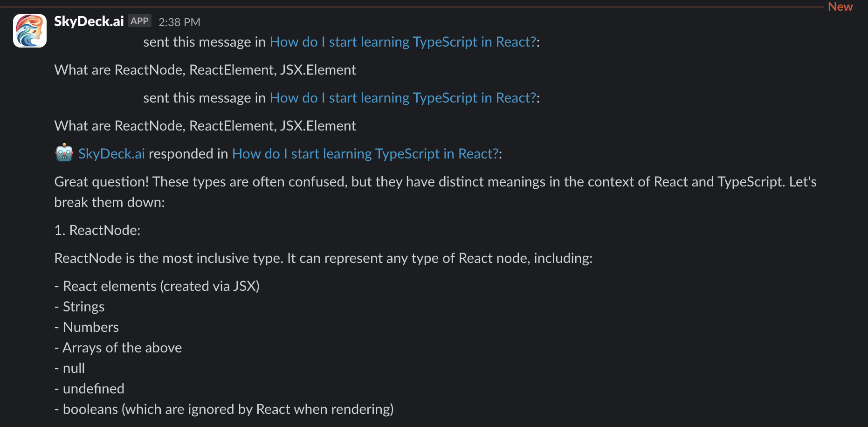Open the first TypeScript thread link

click(402, 41)
